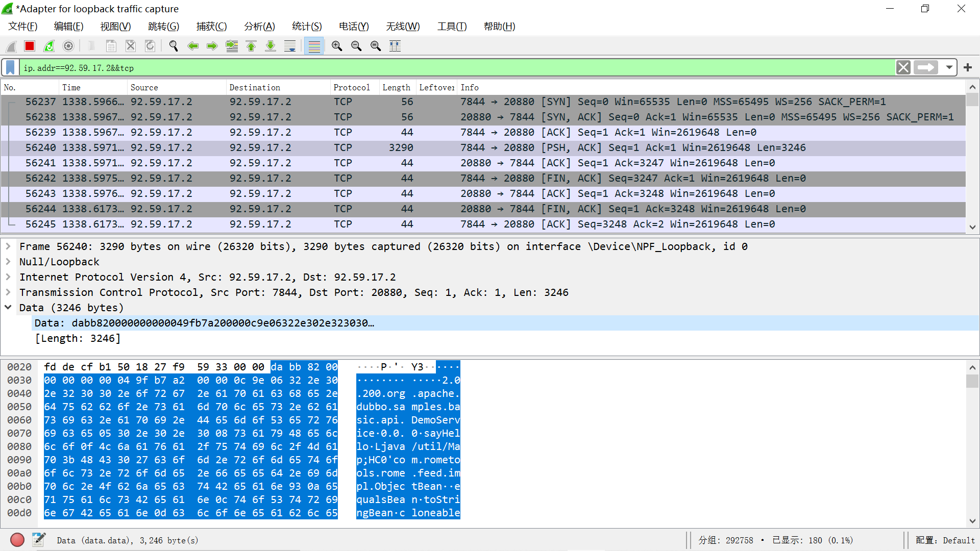This screenshot has width=980, height=551.
Task: Click the open capture file icon
Action: pyautogui.click(x=91, y=46)
